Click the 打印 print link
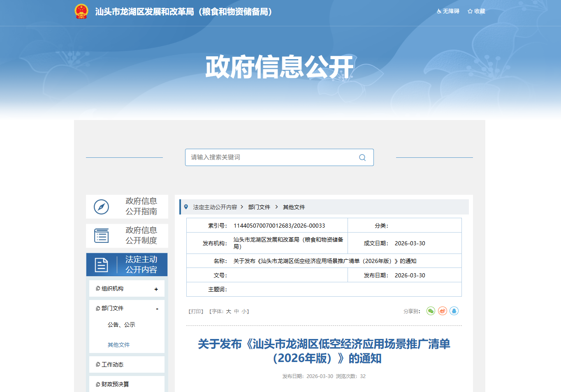The width and height of the screenshot is (561, 392). 196,311
